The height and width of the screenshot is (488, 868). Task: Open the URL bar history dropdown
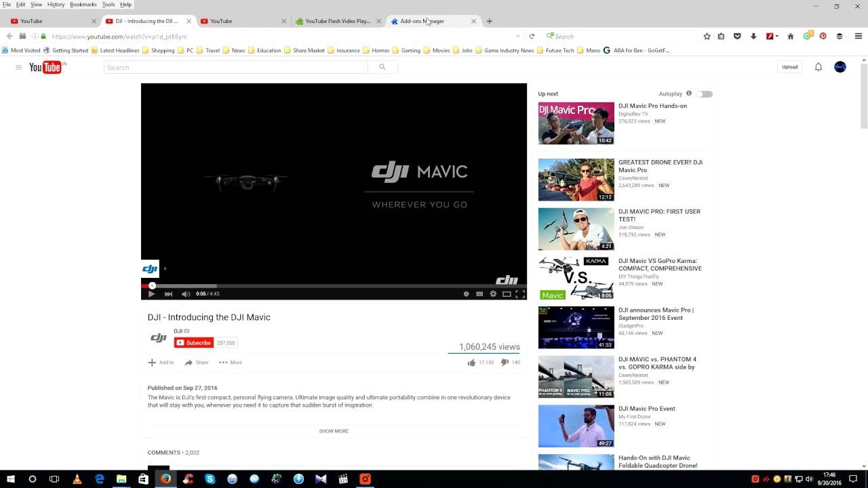point(518,37)
